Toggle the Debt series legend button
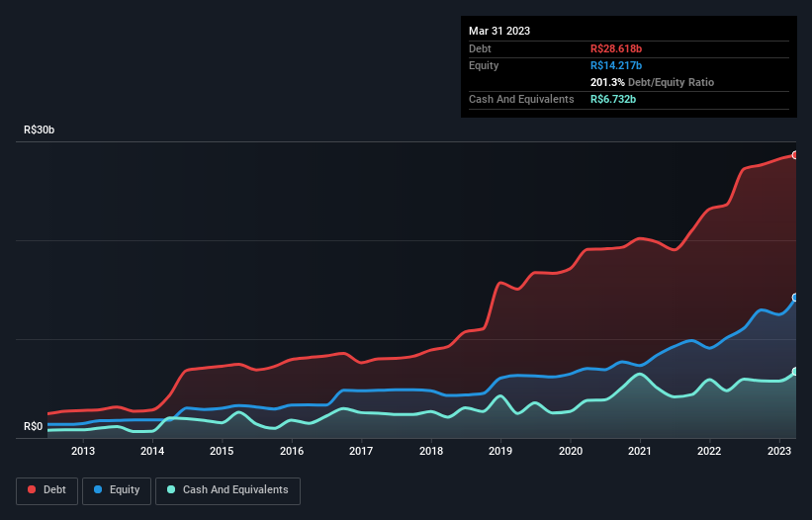The width and height of the screenshot is (812, 520). (x=47, y=490)
